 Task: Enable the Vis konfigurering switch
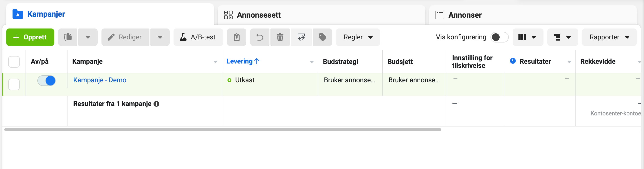click(x=499, y=37)
